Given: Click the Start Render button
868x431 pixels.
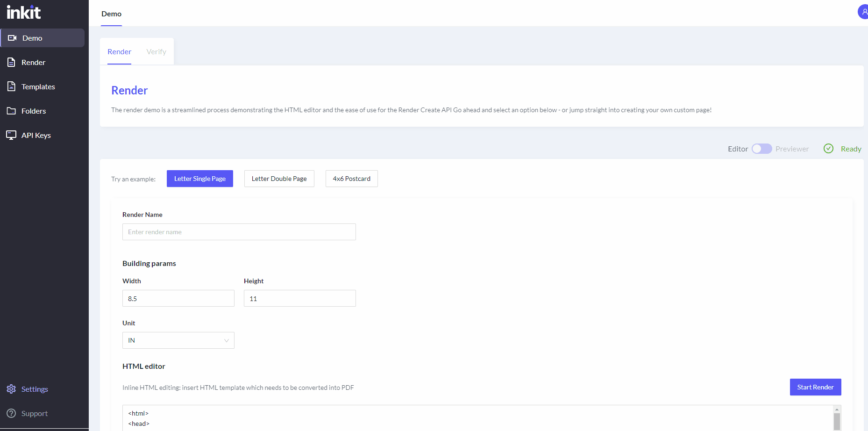Looking at the screenshot, I should [815, 387].
